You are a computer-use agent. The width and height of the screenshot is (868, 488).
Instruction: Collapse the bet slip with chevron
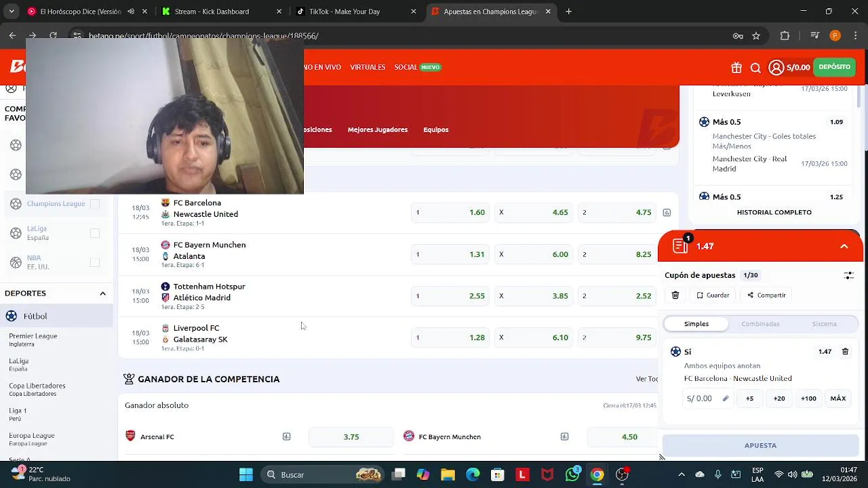click(844, 247)
